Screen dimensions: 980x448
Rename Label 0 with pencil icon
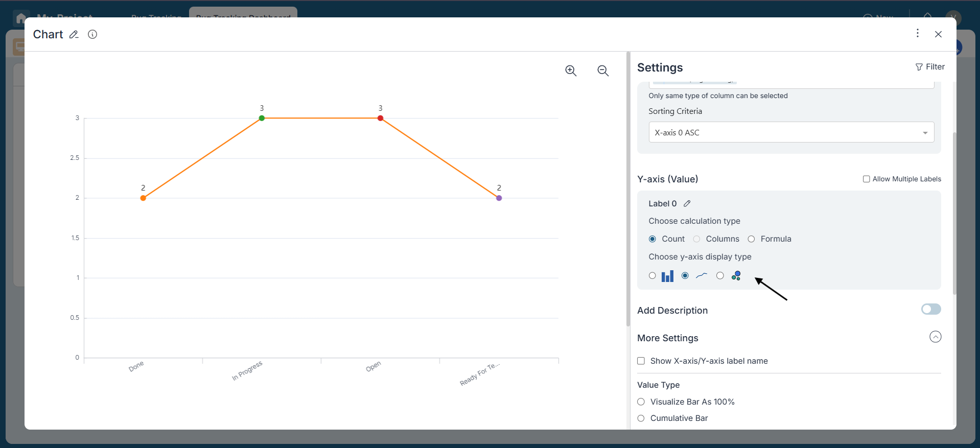click(687, 203)
